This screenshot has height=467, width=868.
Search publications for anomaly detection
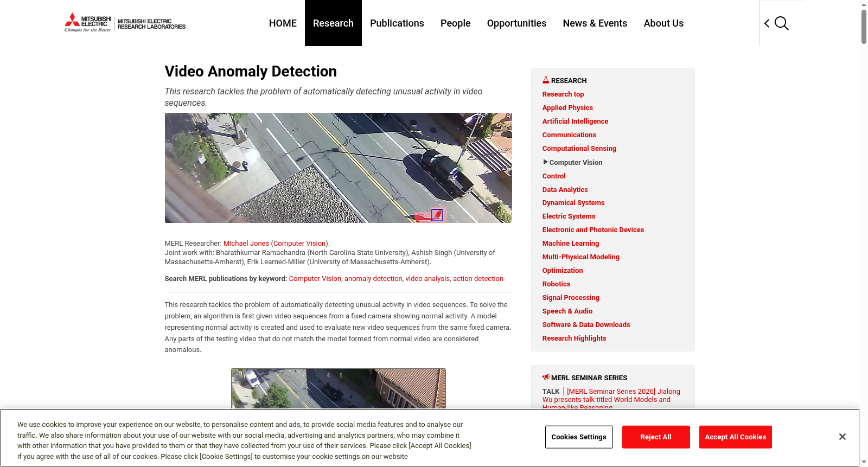(x=373, y=279)
